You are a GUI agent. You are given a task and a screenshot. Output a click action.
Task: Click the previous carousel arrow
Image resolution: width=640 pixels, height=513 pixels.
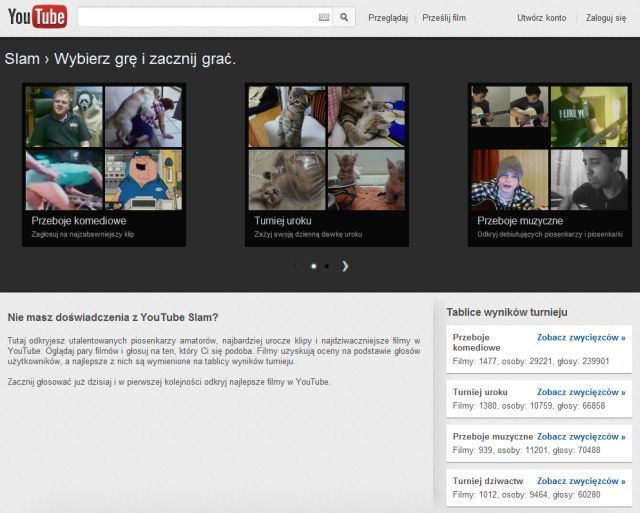(x=294, y=266)
